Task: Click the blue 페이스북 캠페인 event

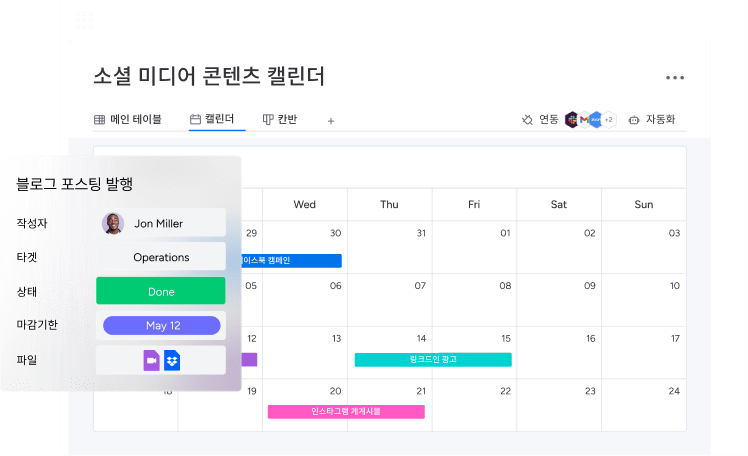Action: click(x=290, y=261)
